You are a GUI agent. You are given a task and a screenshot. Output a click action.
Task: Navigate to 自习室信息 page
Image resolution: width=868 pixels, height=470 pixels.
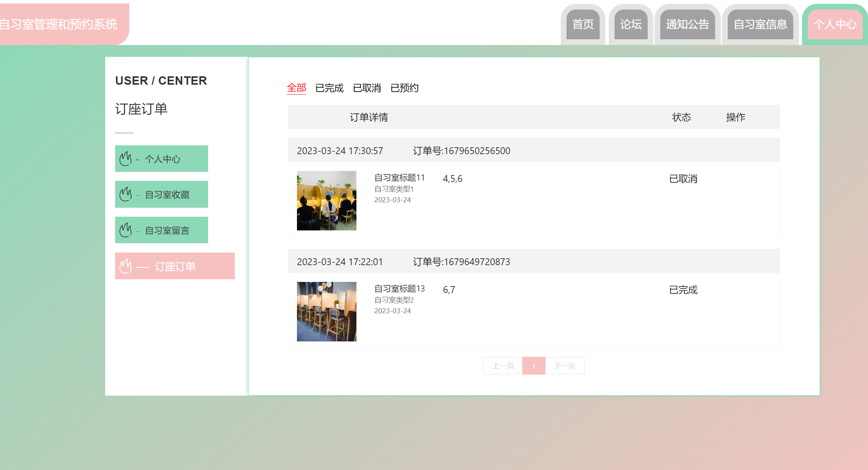point(760,24)
